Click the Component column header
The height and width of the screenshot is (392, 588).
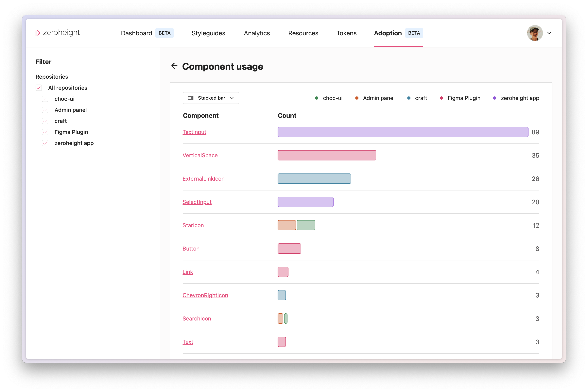pos(201,116)
